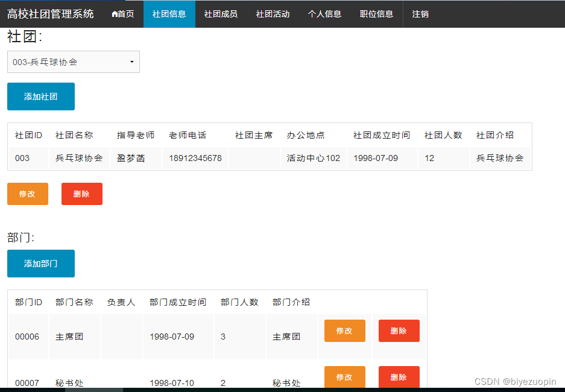
Task: Click the 老师电话 column header
Action: [x=188, y=135]
